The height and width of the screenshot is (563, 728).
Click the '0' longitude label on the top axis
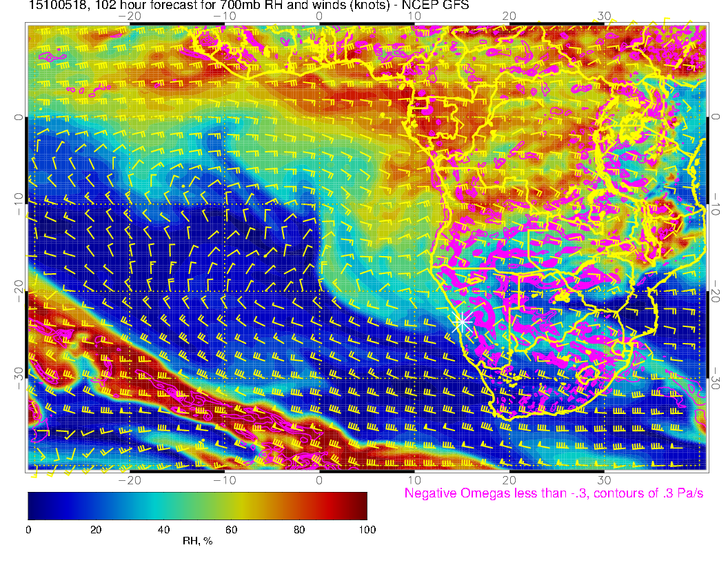319,16
